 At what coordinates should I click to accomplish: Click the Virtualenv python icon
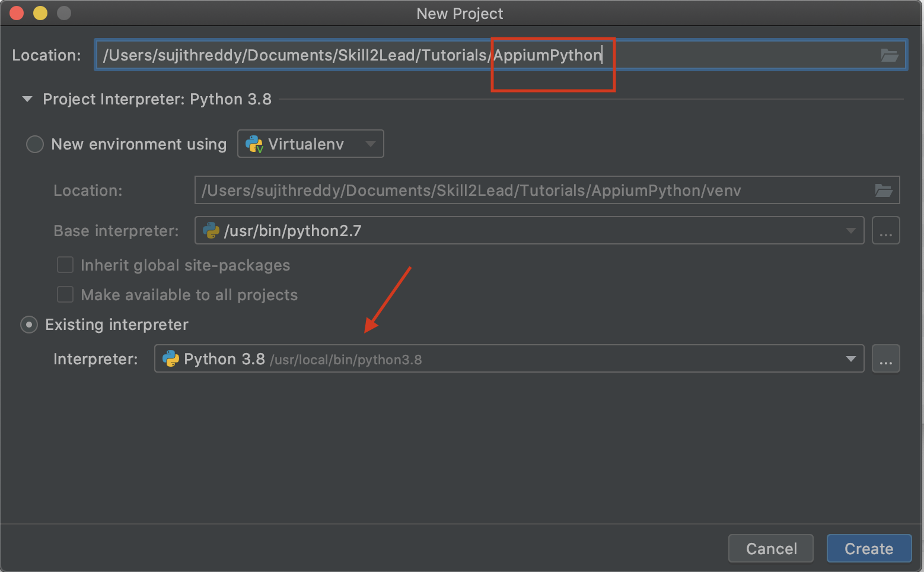pos(254,144)
